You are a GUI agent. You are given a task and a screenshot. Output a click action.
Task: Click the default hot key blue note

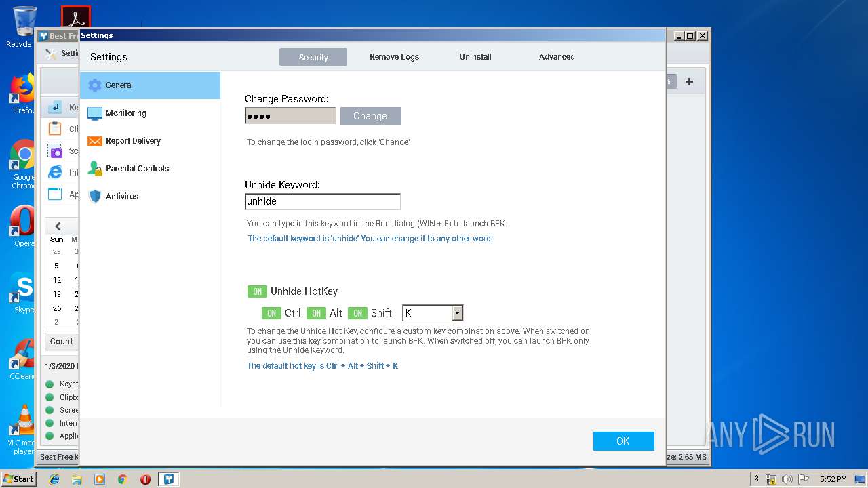(322, 366)
